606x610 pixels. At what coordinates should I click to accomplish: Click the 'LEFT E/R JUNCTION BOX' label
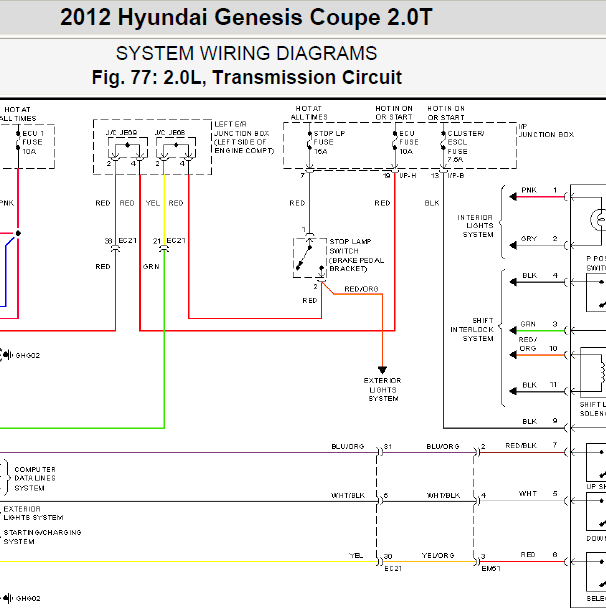click(x=244, y=137)
